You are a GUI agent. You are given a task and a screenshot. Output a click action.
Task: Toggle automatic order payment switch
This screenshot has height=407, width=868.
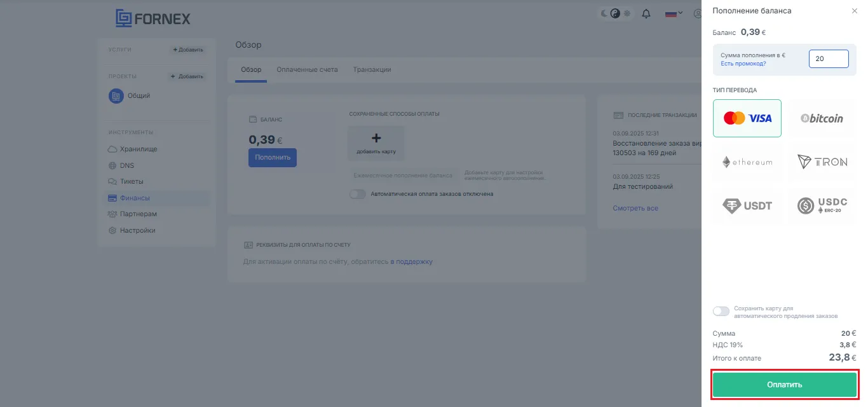pyautogui.click(x=358, y=194)
